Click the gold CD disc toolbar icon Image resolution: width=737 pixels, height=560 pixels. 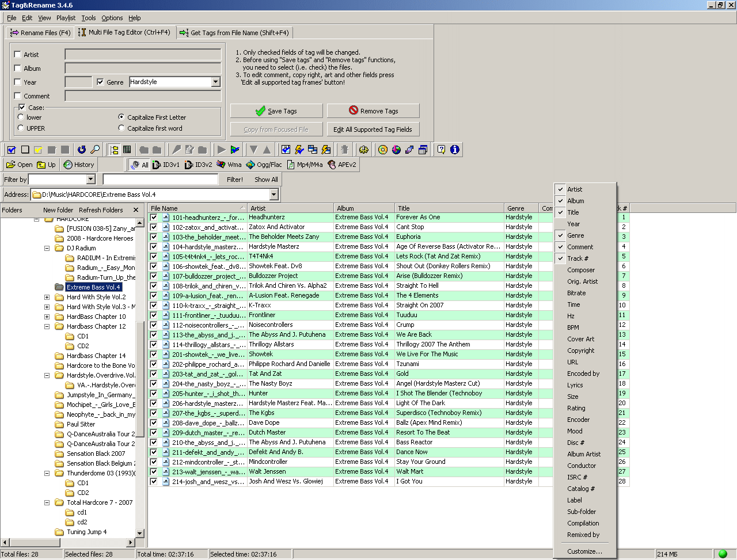click(x=383, y=150)
